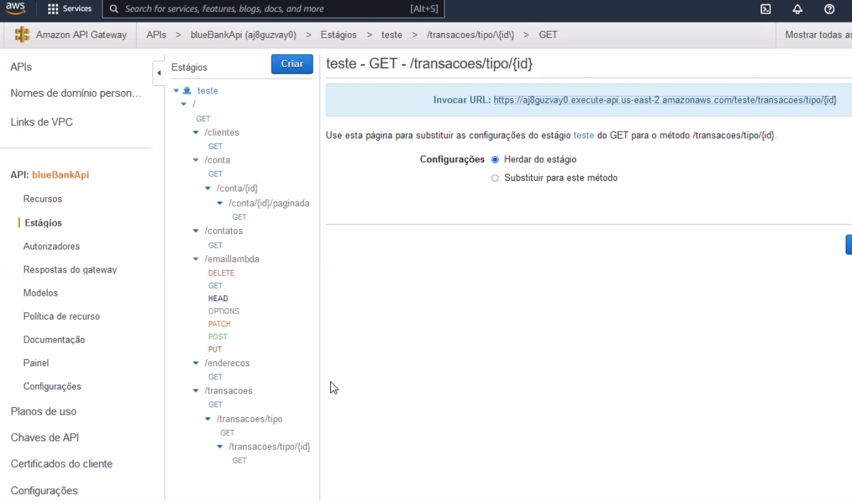Open the notifications bell
Image resolution: width=852 pixels, height=504 pixels.
(x=797, y=9)
